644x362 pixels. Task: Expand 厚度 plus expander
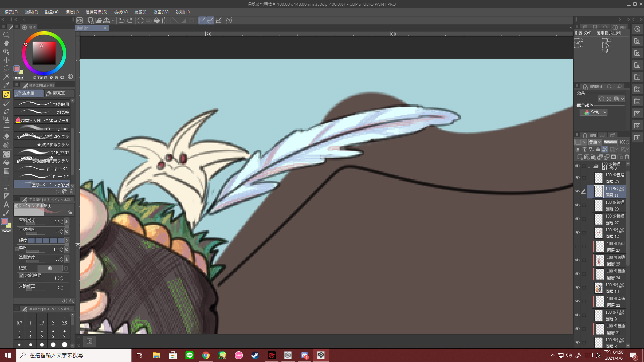17,249
